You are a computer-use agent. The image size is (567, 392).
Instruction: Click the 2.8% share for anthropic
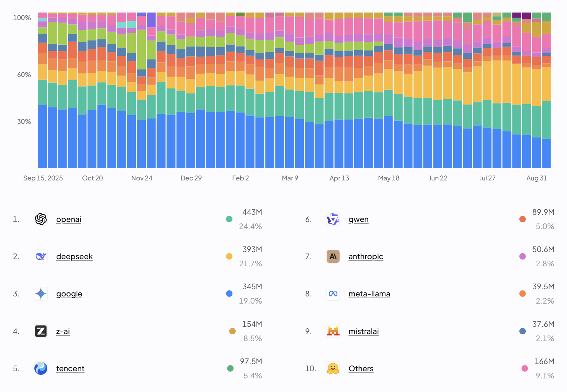[545, 263]
